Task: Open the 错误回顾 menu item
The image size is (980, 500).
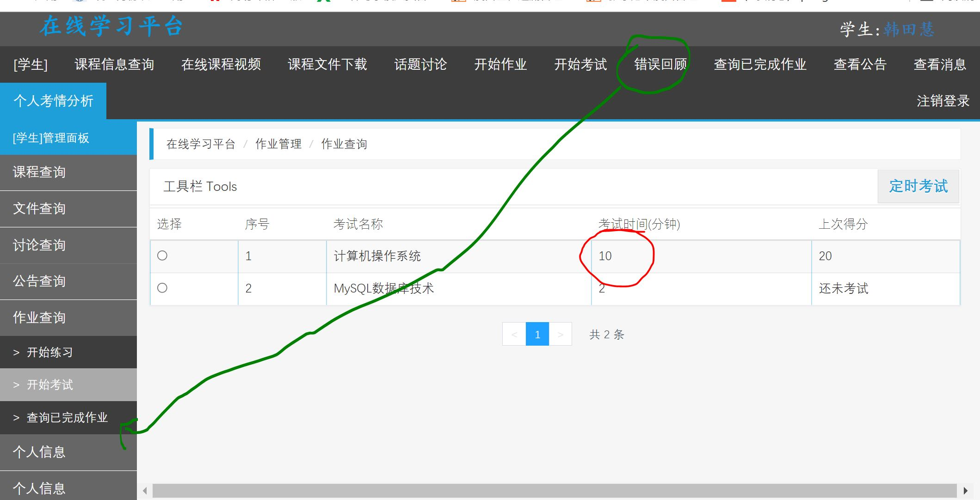Action: click(x=660, y=64)
